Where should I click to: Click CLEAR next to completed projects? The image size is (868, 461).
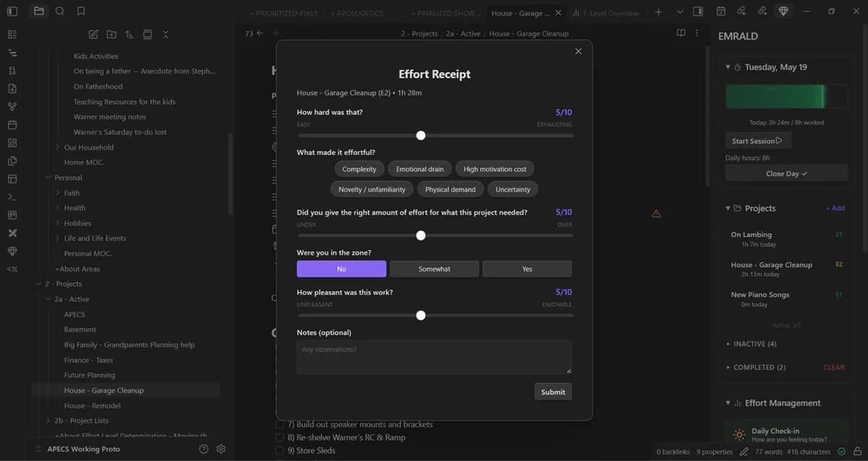(x=833, y=367)
